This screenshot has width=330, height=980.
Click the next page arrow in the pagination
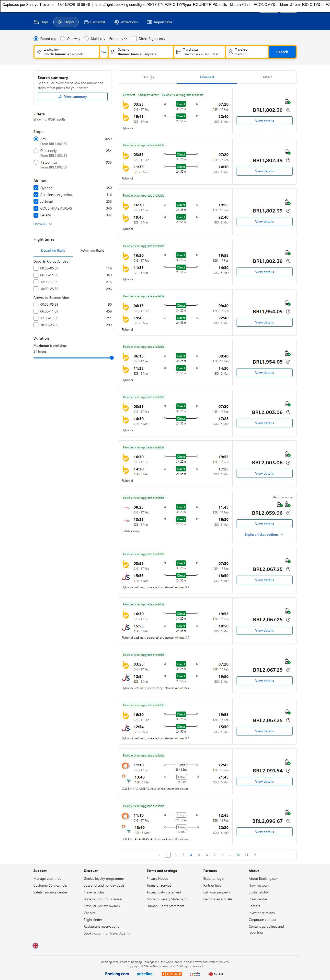[x=255, y=855]
